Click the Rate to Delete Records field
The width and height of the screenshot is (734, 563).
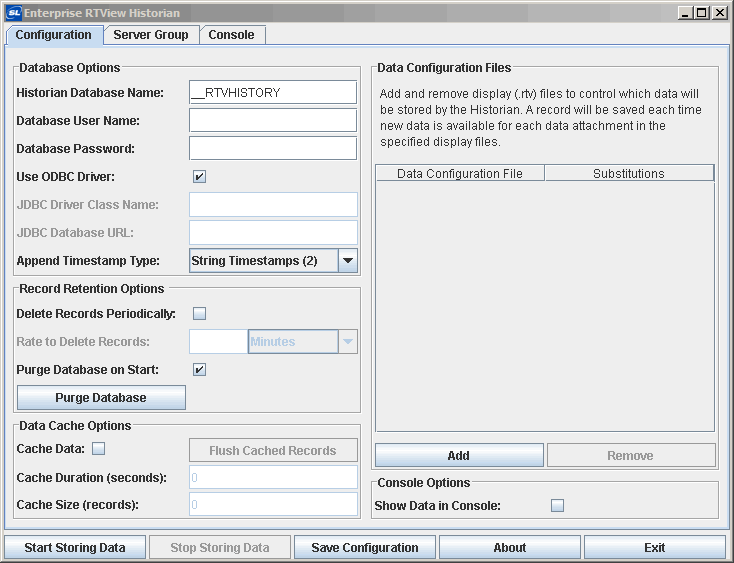click(x=218, y=342)
